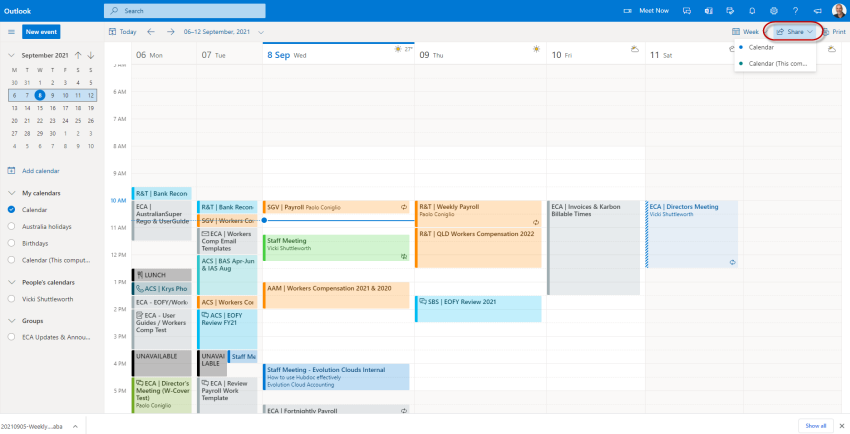Collapse the Groups section
Screen dimensions: 850x434
(x=11, y=321)
